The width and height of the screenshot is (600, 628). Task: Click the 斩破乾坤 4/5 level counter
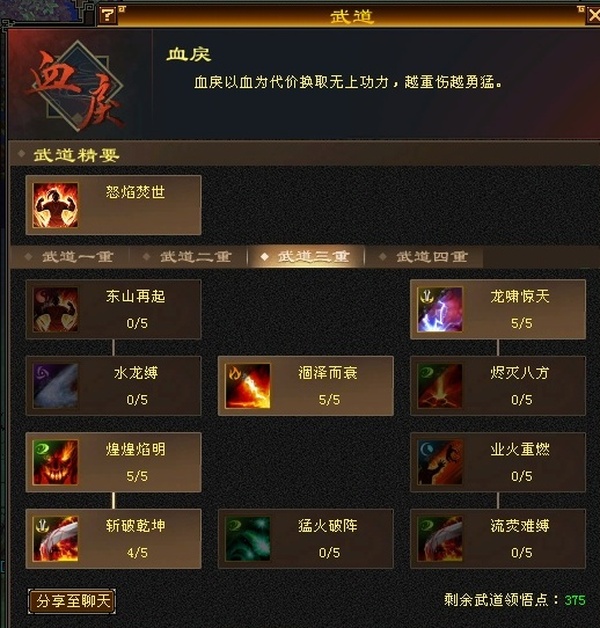pyautogui.click(x=137, y=553)
